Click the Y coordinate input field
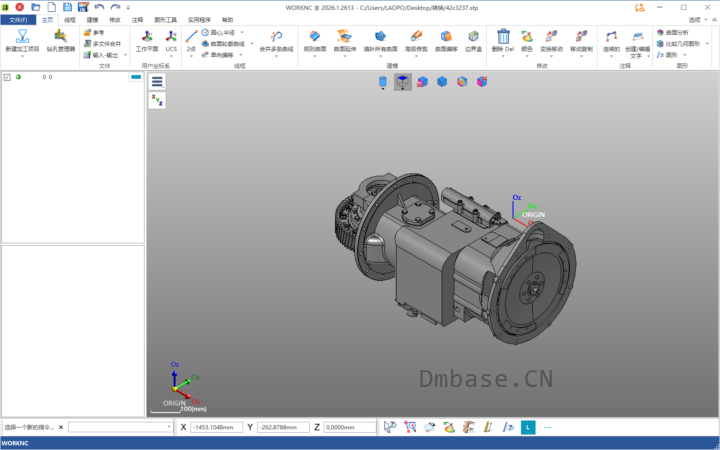The image size is (720, 450). coord(283,428)
